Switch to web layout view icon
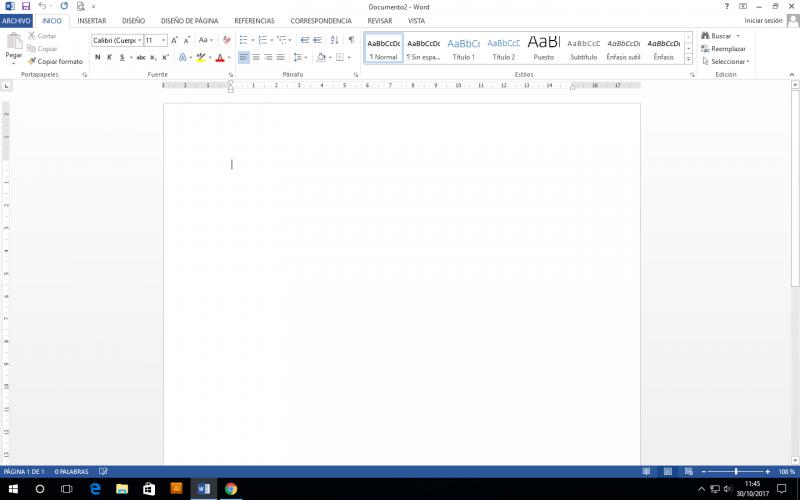 (x=688, y=472)
